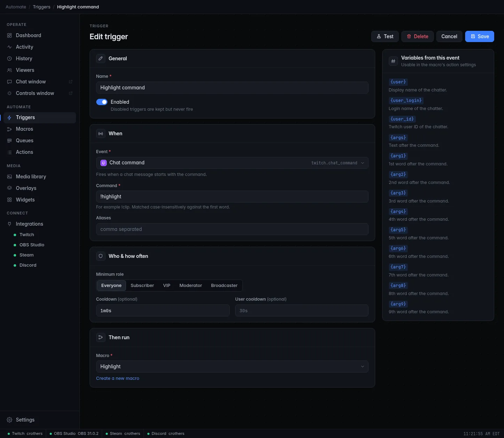The width and height of the screenshot is (504, 438).
Task: Click the Cancel button
Action: (449, 36)
